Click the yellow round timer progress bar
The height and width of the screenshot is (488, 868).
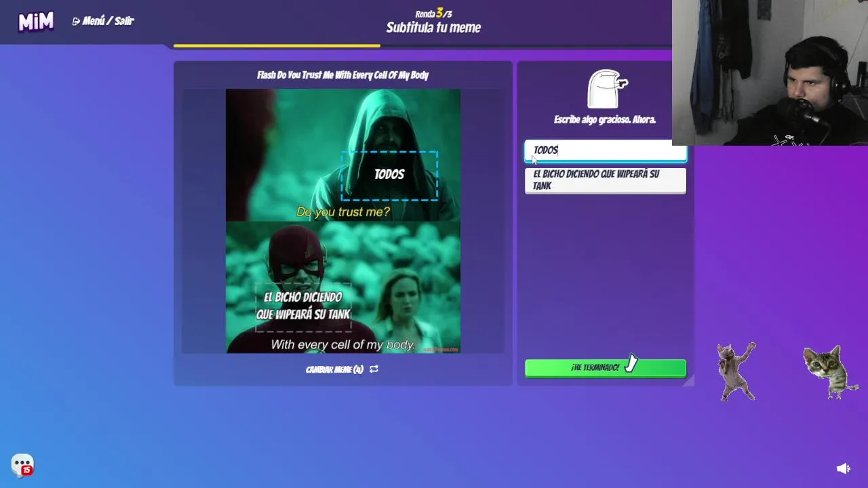277,46
